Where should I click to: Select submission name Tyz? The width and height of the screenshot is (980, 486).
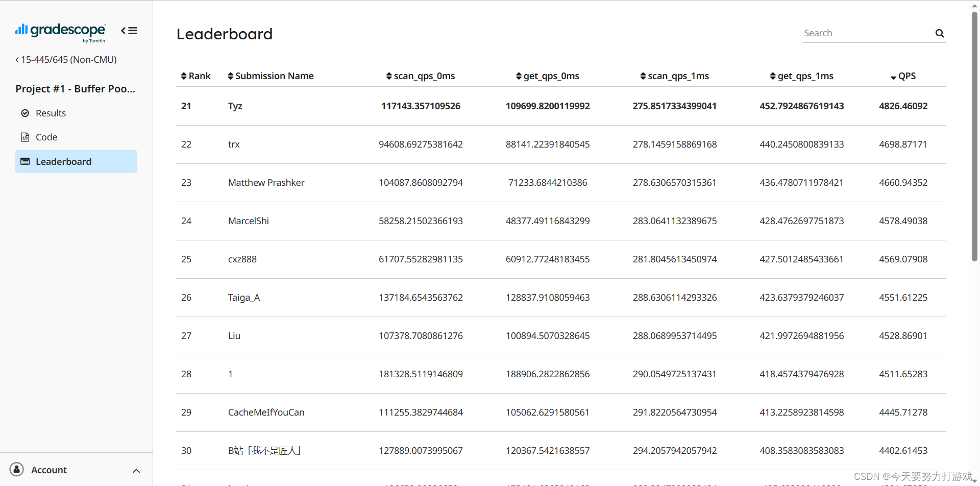(235, 106)
